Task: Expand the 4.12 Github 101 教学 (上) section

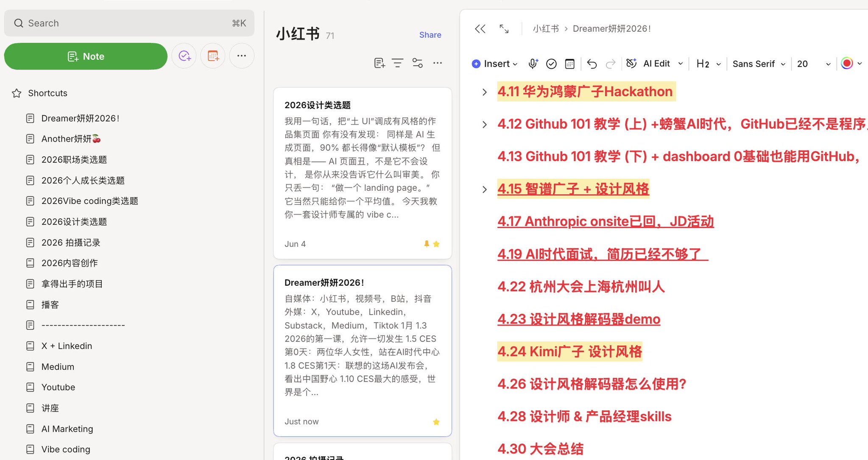Action: [x=484, y=124]
